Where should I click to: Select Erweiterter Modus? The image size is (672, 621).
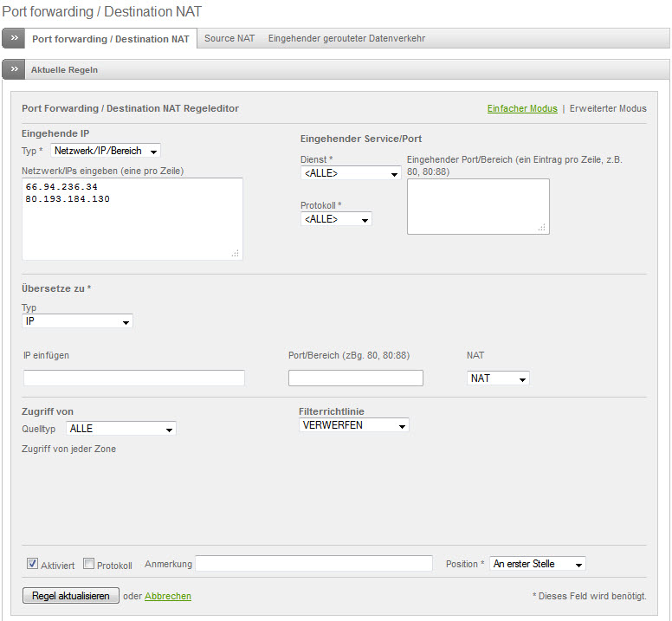pos(608,109)
